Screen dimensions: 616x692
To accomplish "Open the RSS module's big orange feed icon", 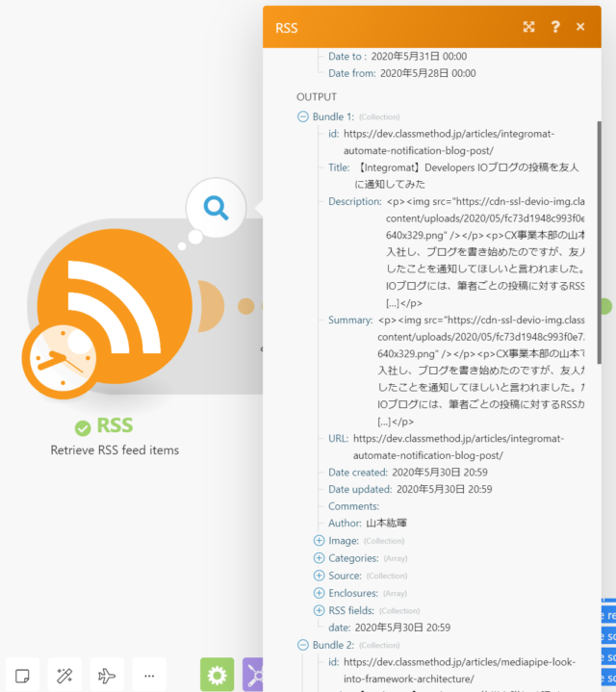I will (x=115, y=306).
